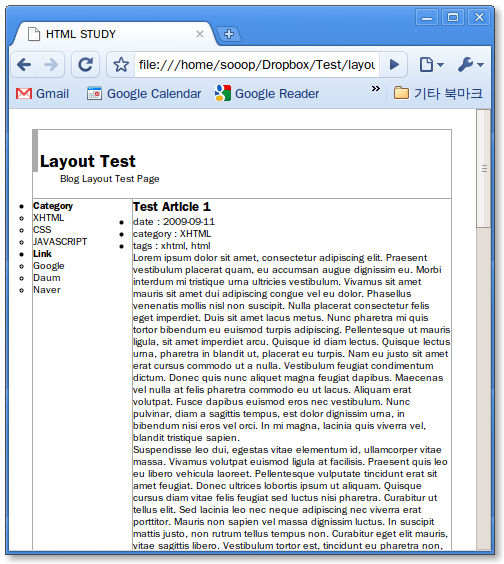
Task: Show hidden bookmarks with the chevron
Action: [x=376, y=88]
